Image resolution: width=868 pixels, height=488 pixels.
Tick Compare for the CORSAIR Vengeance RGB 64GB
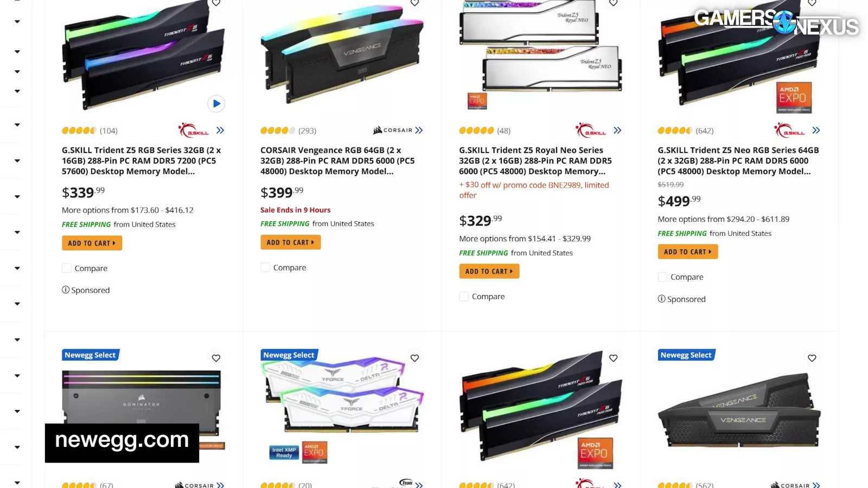coord(265,267)
